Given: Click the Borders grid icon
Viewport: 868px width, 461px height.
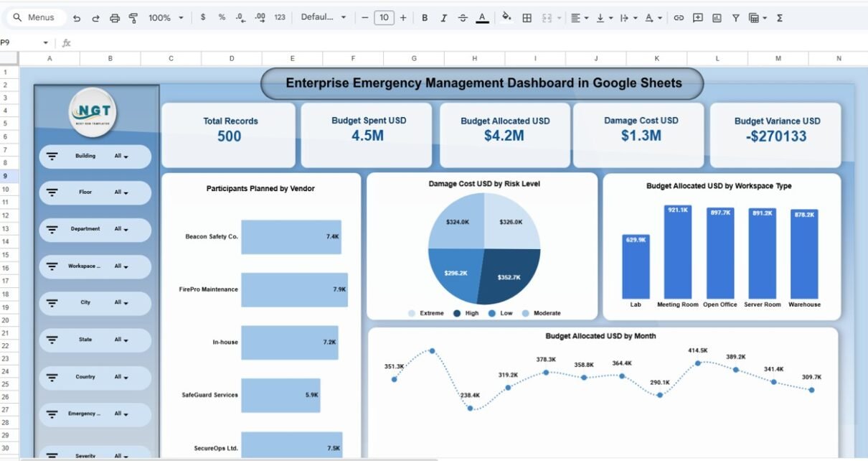Looking at the screenshot, I should tap(527, 18).
